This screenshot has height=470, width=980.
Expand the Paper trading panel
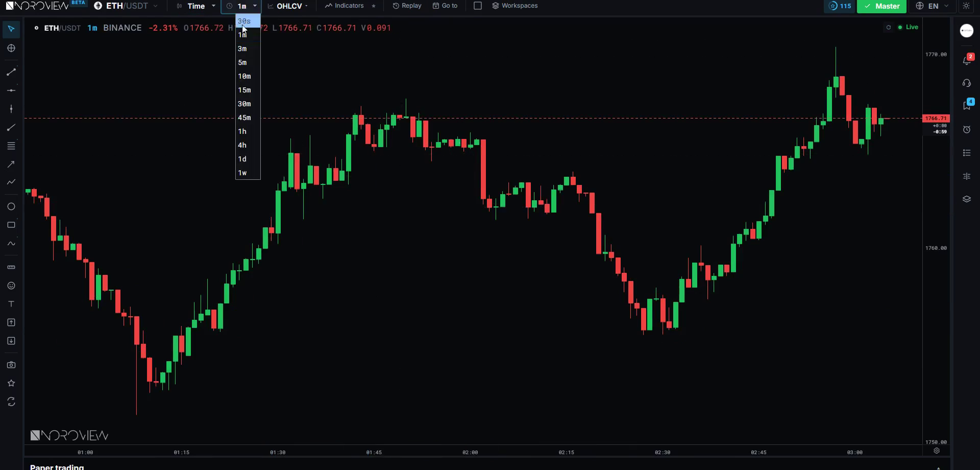point(938,467)
